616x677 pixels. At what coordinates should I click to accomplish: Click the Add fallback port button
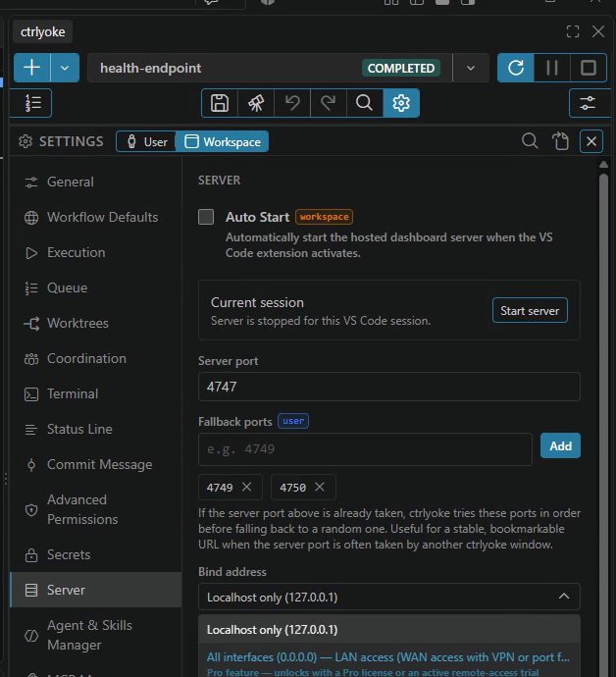560,445
